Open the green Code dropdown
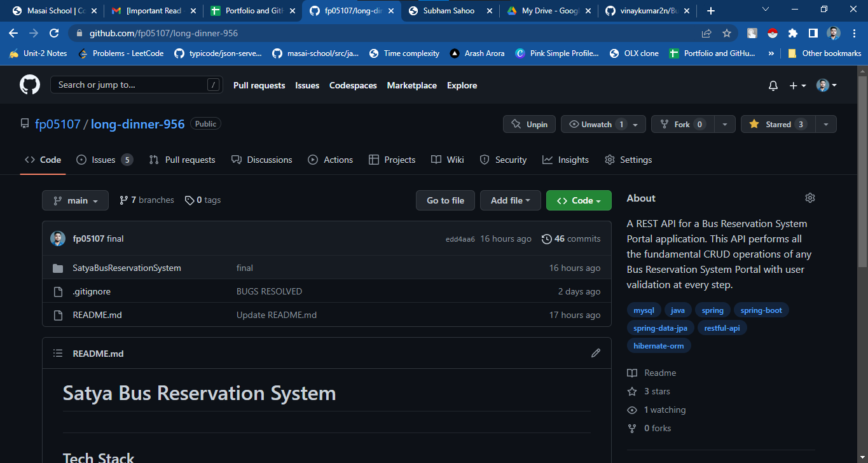This screenshot has height=463, width=868. click(579, 200)
